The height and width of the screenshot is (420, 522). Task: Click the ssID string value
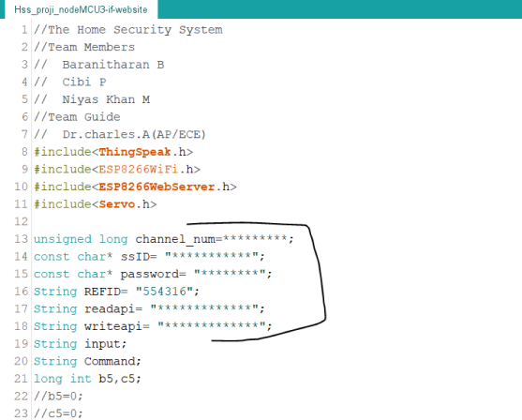click(212, 257)
